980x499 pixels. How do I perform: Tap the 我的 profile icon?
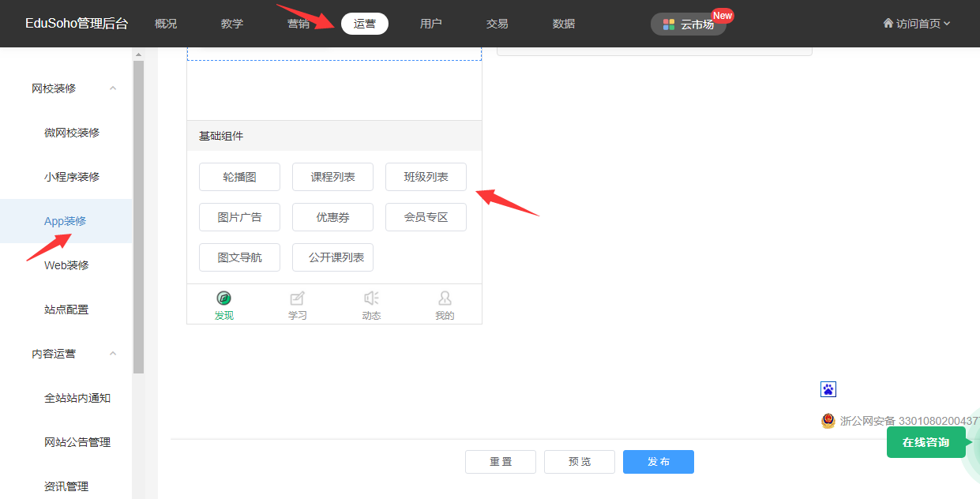click(x=445, y=298)
